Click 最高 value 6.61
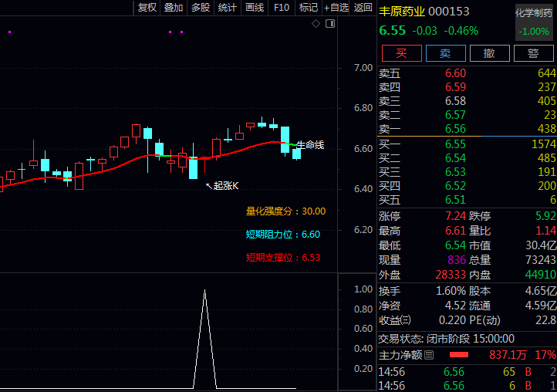This screenshot has height=392, width=557. 455,231
